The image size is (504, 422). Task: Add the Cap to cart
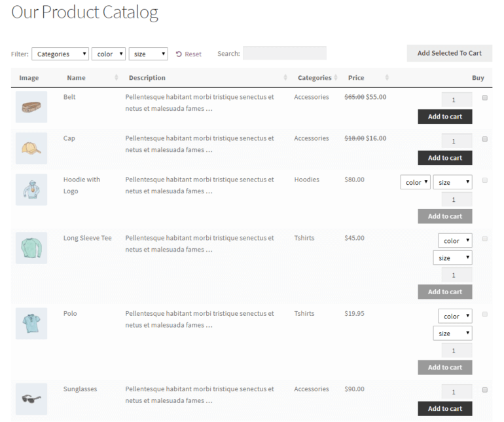445,158
